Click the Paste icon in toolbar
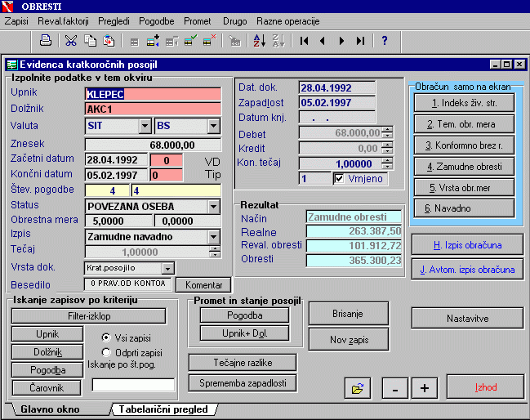 [x=109, y=41]
